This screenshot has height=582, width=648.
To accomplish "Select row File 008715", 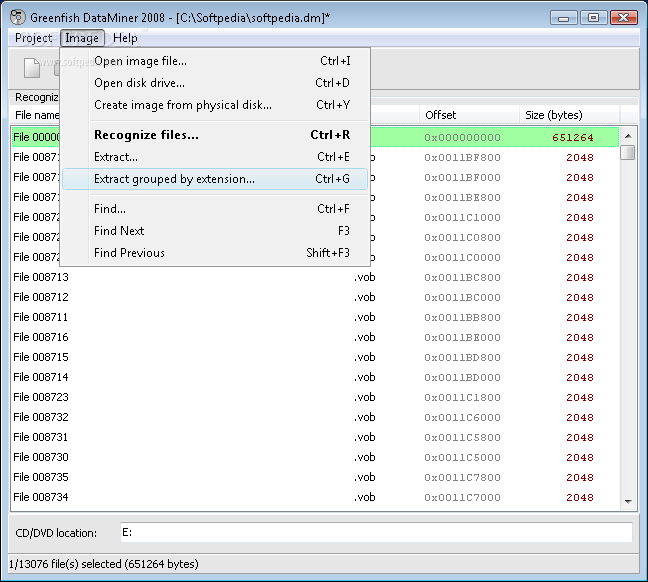I will (315, 357).
